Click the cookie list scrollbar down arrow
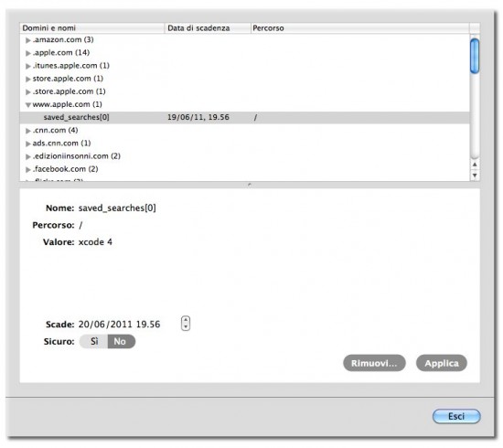This screenshot has height=448, width=503. pyautogui.click(x=475, y=176)
